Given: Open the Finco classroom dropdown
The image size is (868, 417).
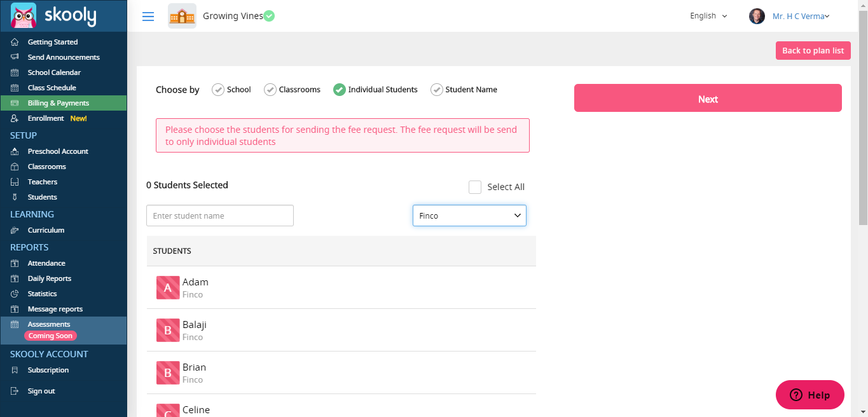Looking at the screenshot, I should [x=469, y=215].
